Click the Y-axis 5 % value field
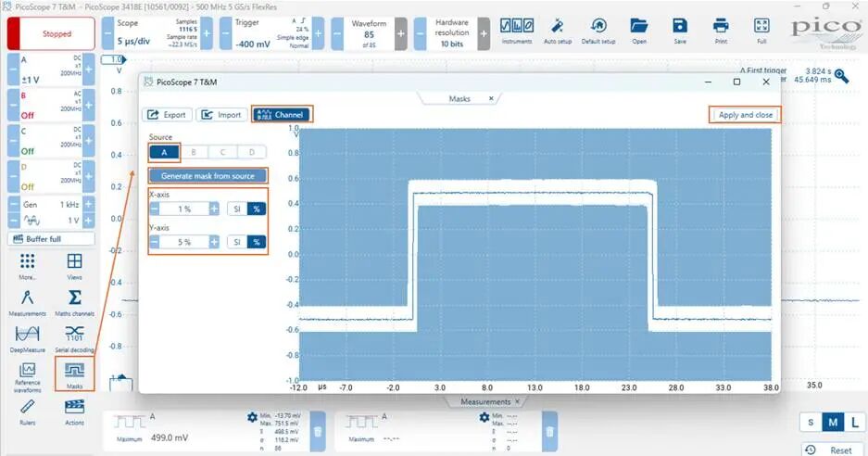 click(184, 242)
